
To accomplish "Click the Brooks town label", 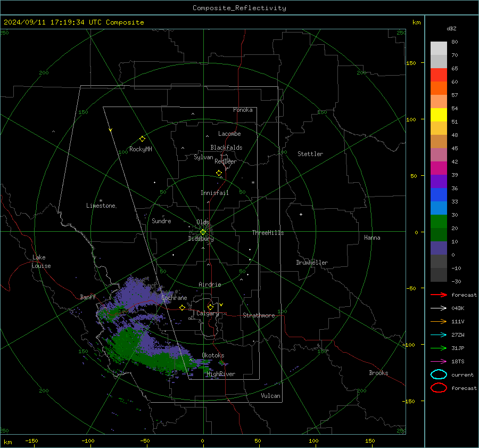I will 378,373.
